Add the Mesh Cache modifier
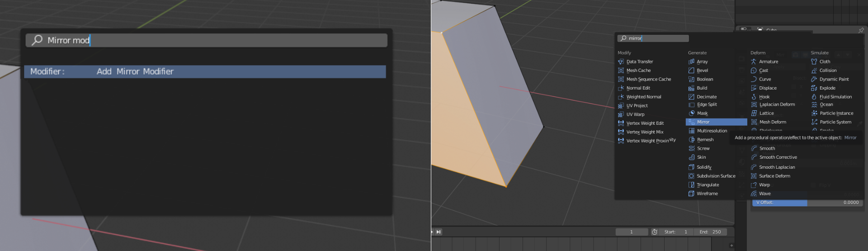 coord(634,71)
